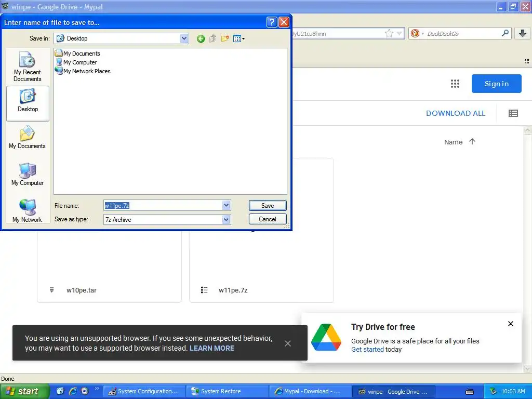Click the dialog help question mark icon
Viewport: 532px width, 399px height.
coord(272,22)
